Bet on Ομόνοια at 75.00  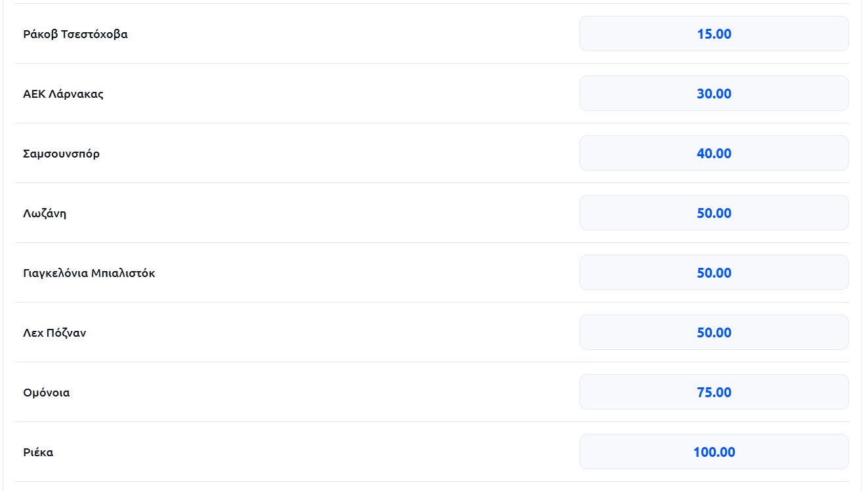click(x=714, y=393)
